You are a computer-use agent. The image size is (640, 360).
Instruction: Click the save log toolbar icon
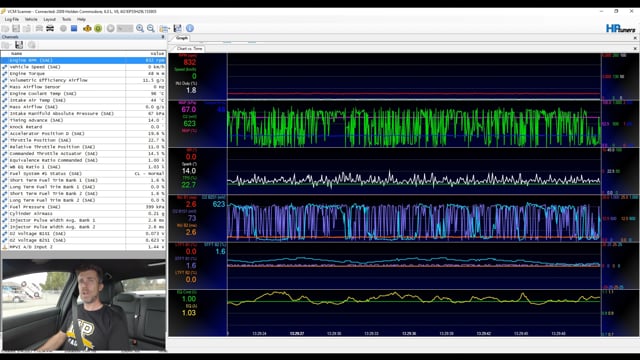click(x=16, y=28)
